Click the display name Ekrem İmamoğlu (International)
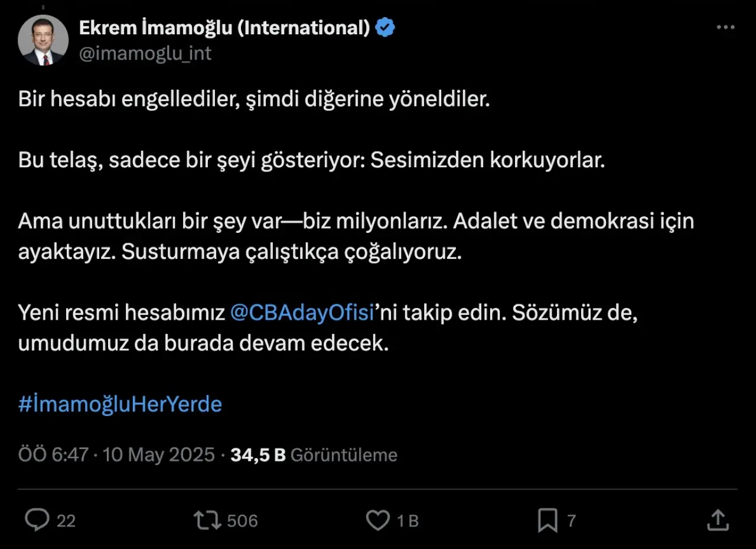756x549 pixels. (224, 27)
